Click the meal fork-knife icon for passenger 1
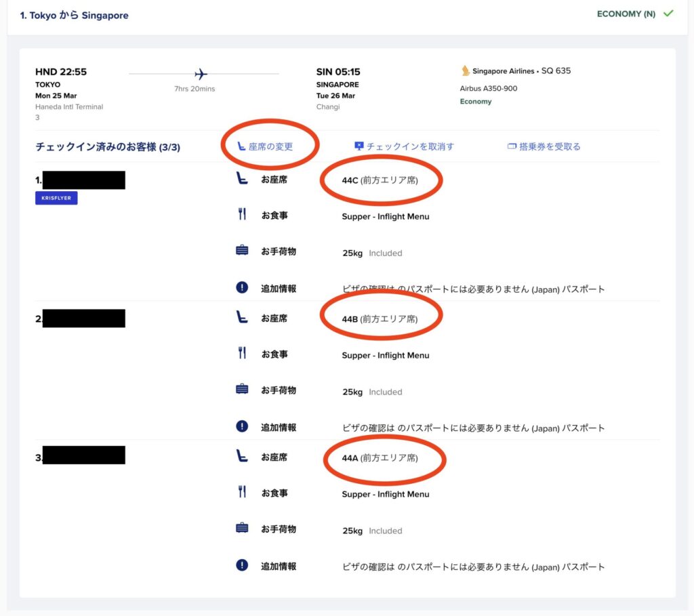Screen dimensions: 694x616 [x=242, y=214]
